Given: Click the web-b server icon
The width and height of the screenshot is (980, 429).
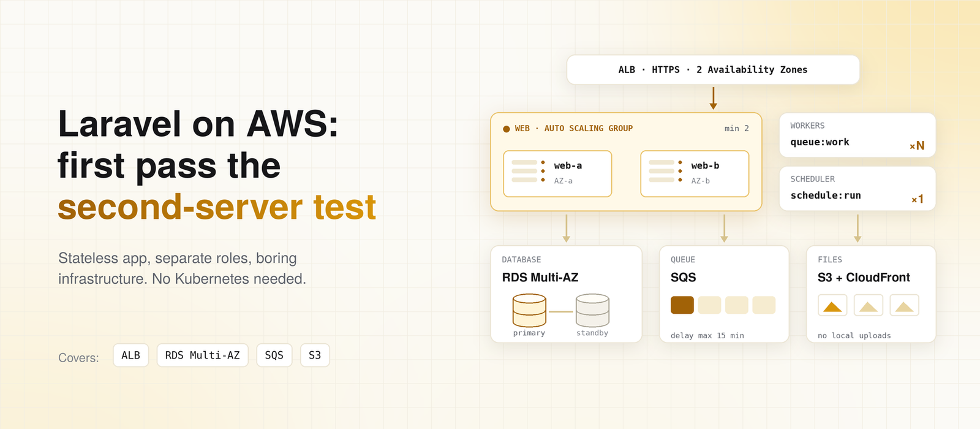Looking at the screenshot, I should 666,171.
